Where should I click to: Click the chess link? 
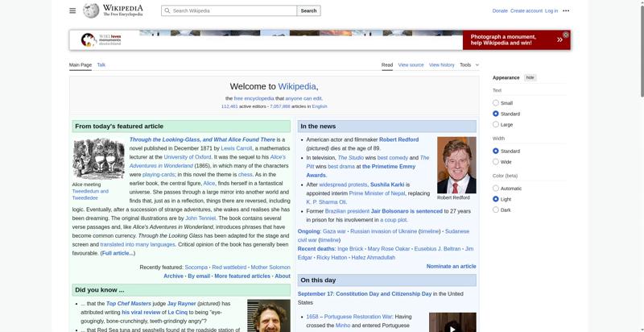(x=245, y=175)
